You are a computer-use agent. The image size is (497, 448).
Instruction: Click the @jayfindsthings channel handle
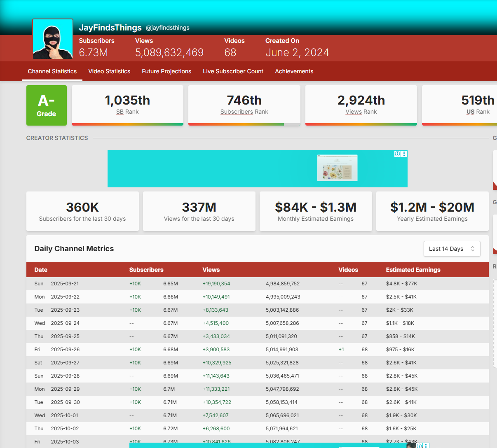167,28
